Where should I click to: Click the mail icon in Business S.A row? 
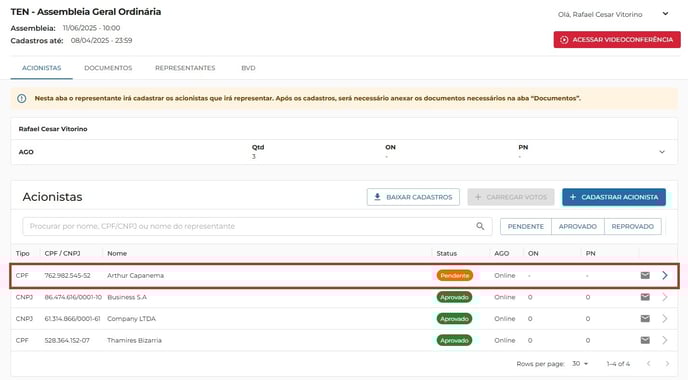pyautogui.click(x=645, y=297)
